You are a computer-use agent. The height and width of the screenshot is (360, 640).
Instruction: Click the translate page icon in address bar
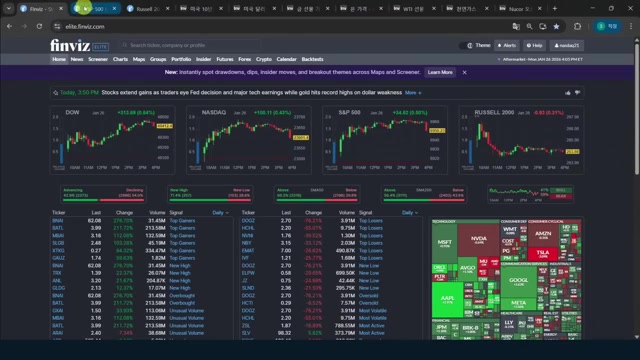[x=516, y=26]
